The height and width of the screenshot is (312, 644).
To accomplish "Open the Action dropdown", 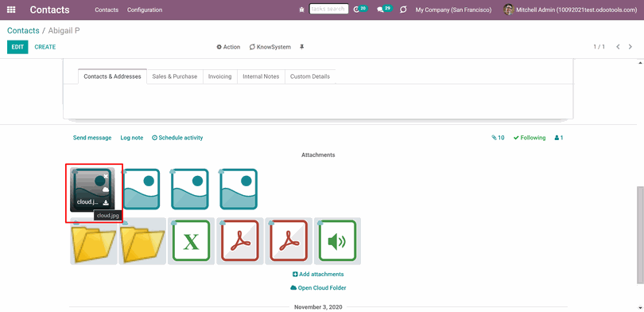I will (x=228, y=47).
